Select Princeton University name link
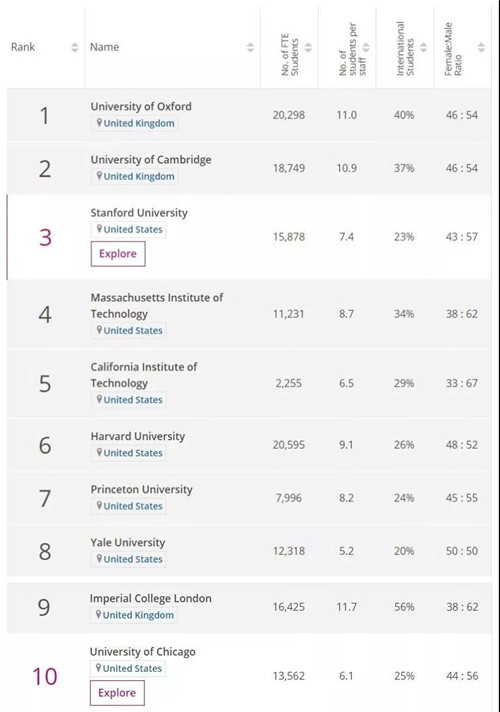 click(x=142, y=489)
